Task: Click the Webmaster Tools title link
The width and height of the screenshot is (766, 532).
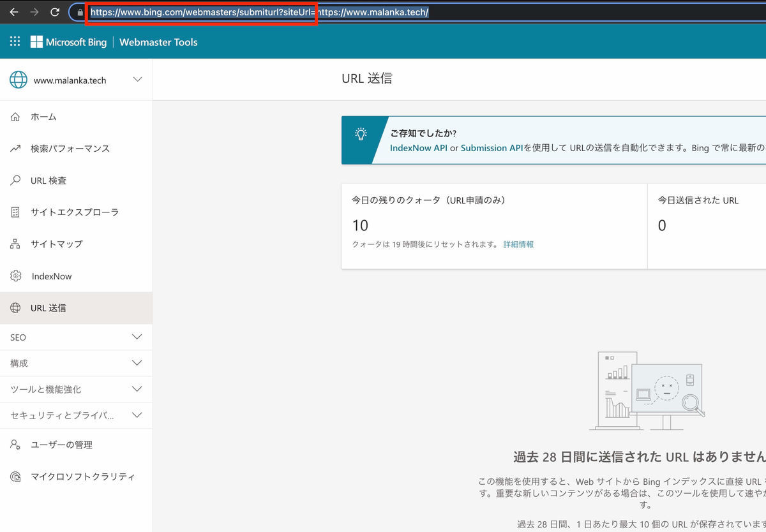Action: [x=158, y=42]
